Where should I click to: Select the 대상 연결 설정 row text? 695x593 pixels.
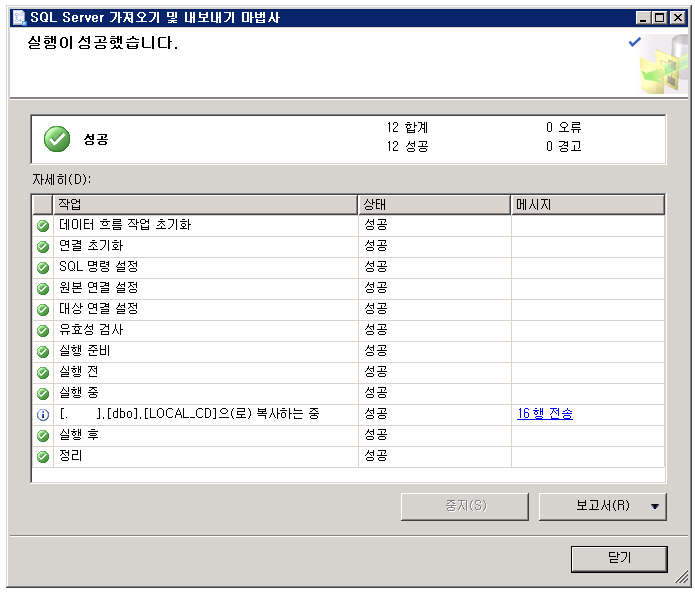pos(98,308)
